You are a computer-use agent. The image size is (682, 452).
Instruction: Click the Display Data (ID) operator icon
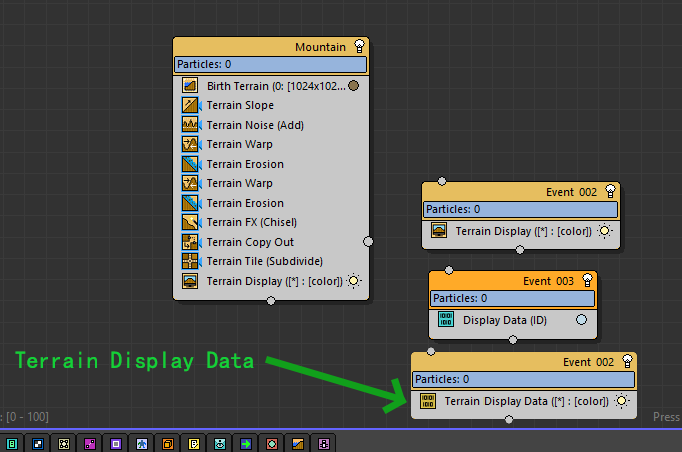coord(446,320)
